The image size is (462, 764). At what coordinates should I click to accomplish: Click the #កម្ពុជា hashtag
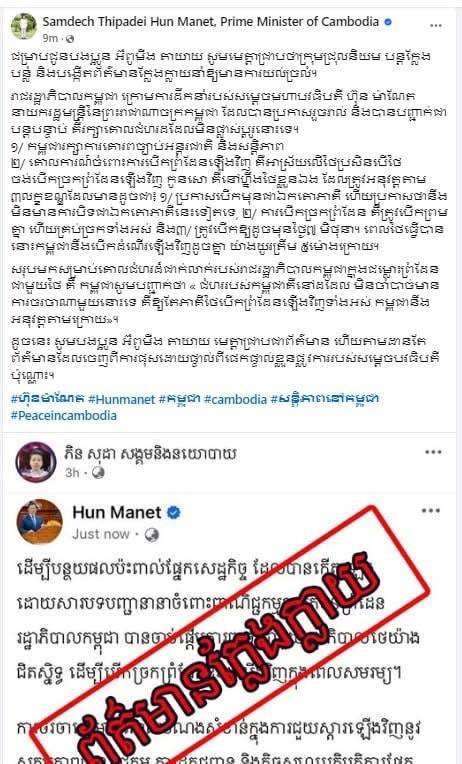click(x=179, y=400)
